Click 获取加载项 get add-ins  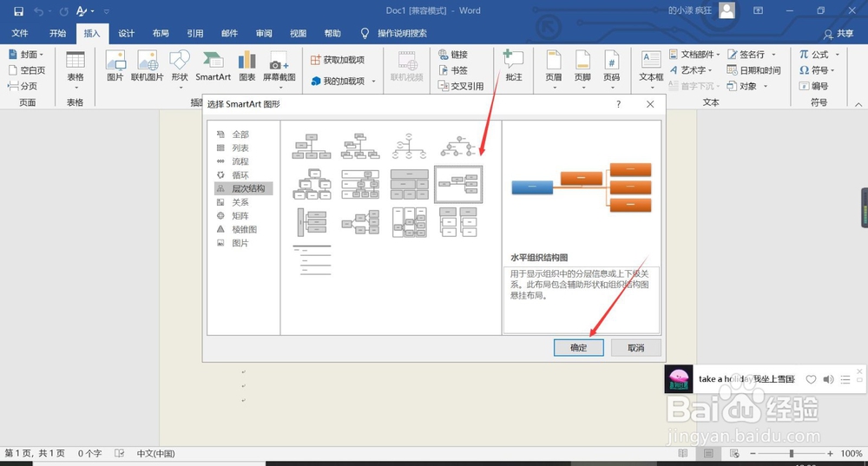pos(338,60)
